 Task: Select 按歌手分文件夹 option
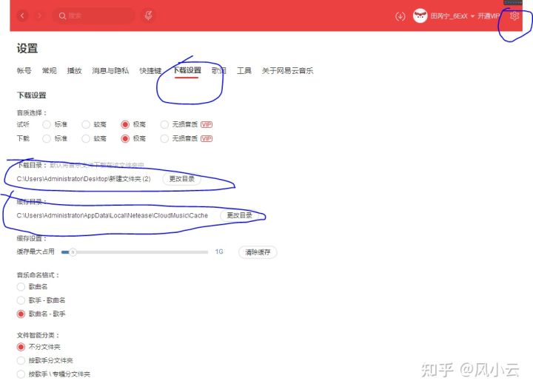coord(21,360)
